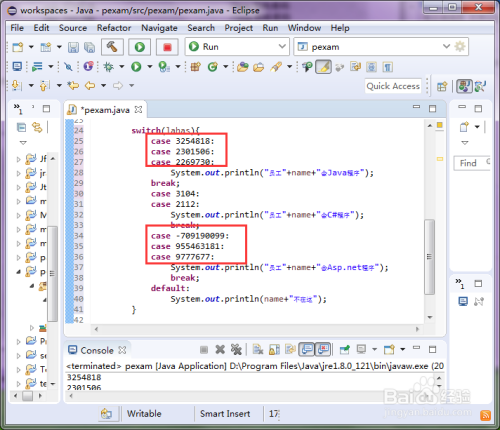Toggle Link with Editor in Package Explorer
500x430 pixels.
coord(37,127)
